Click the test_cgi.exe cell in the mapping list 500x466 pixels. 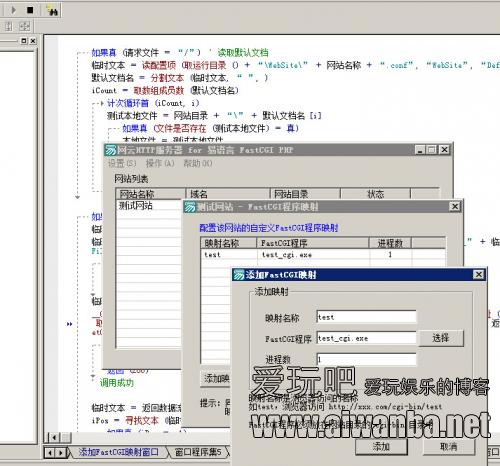287,255
